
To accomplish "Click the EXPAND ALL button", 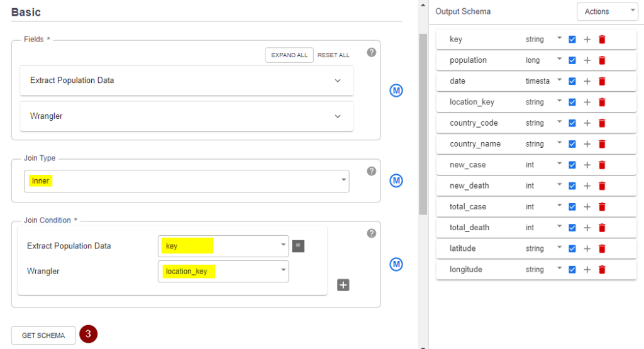I will pyautogui.click(x=289, y=55).
